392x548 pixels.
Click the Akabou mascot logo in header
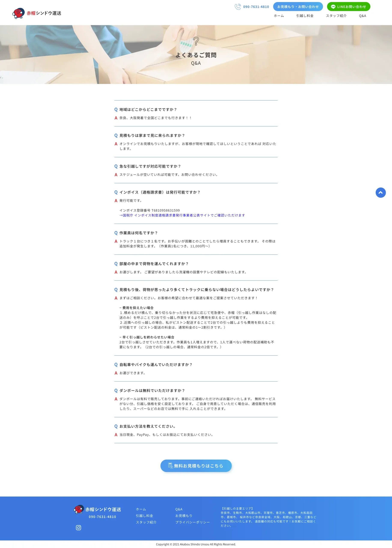tap(18, 13)
